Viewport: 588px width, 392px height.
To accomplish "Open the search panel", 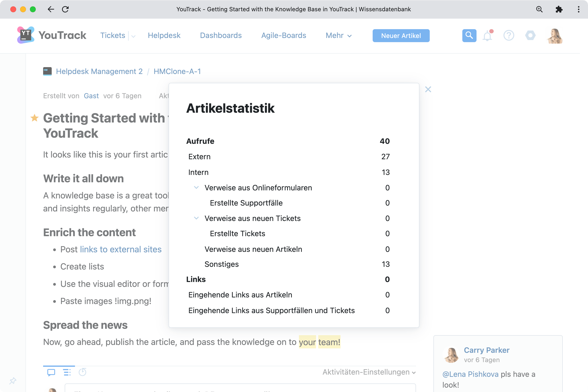I will point(469,36).
